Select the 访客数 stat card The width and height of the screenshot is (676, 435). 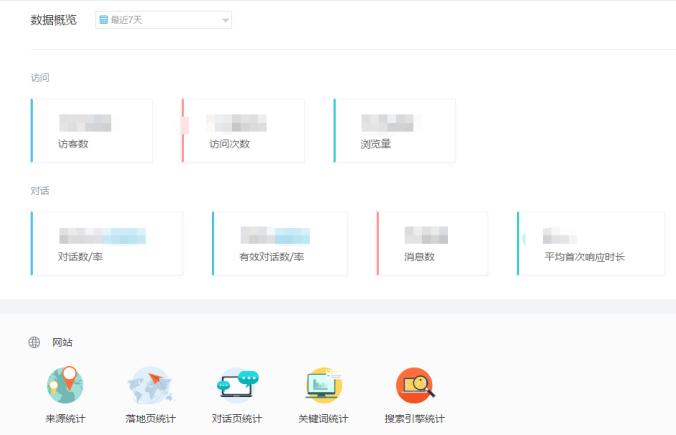coord(92,131)
